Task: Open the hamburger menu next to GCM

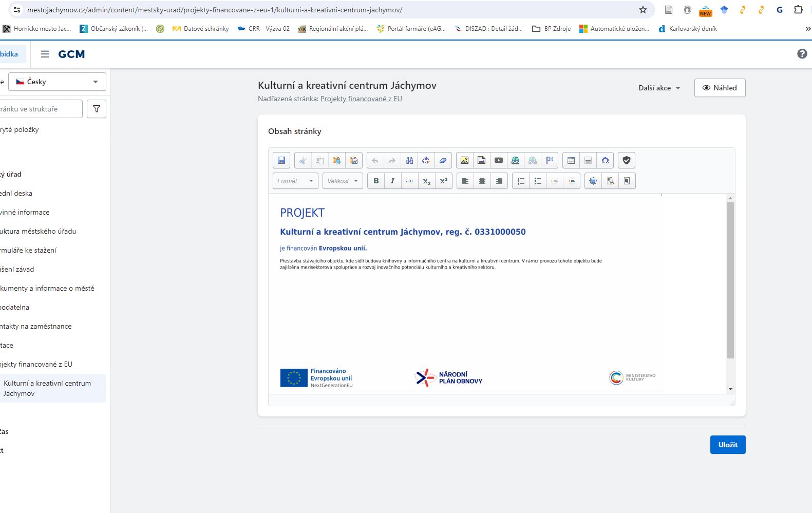Action: [45, 54]
